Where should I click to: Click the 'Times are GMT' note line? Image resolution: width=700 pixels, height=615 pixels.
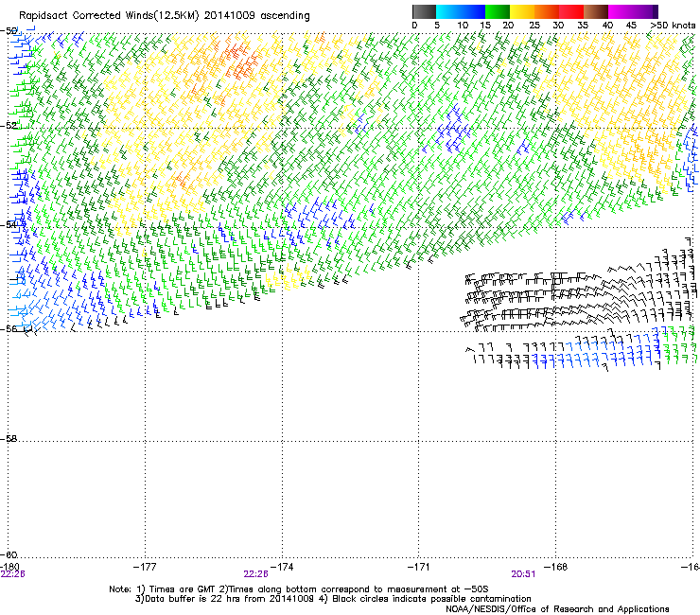pos(299,589)
